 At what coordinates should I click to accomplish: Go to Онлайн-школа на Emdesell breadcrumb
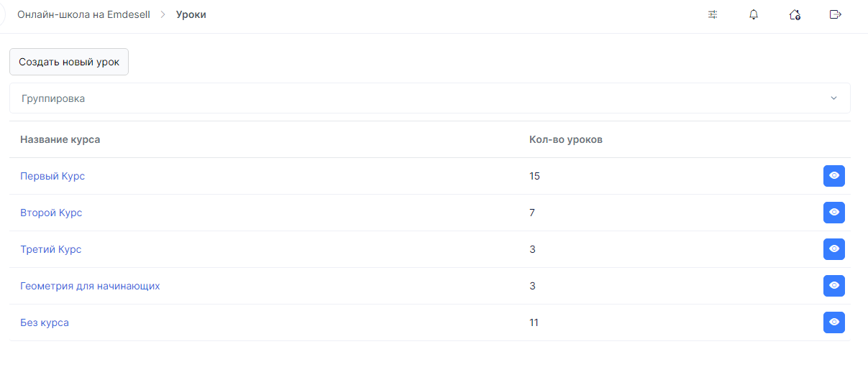(83, 14)
